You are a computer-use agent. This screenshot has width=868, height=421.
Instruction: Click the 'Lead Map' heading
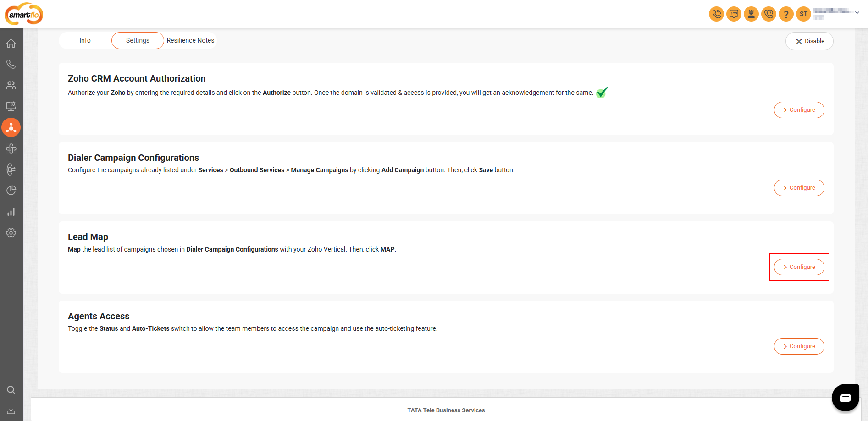pos(88,237)
